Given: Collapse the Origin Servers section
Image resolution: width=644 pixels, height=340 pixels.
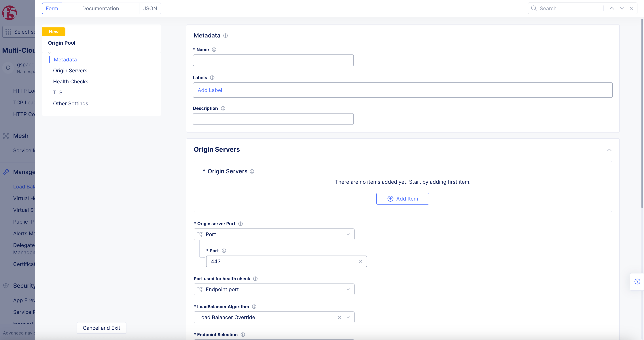Looking at the screenshot, I should point(609,150).
